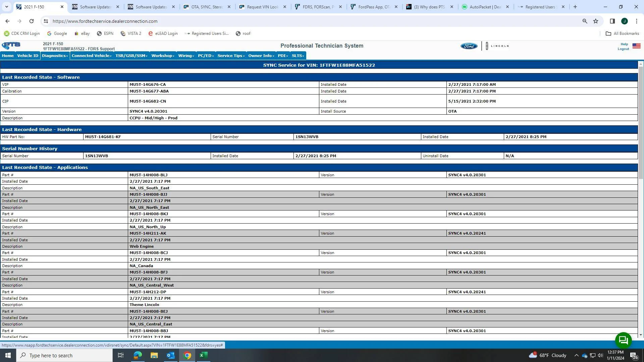Expand the PC/ED dropdown menu
The width and height of the screenshot is (644, 362).
(206, 56)
